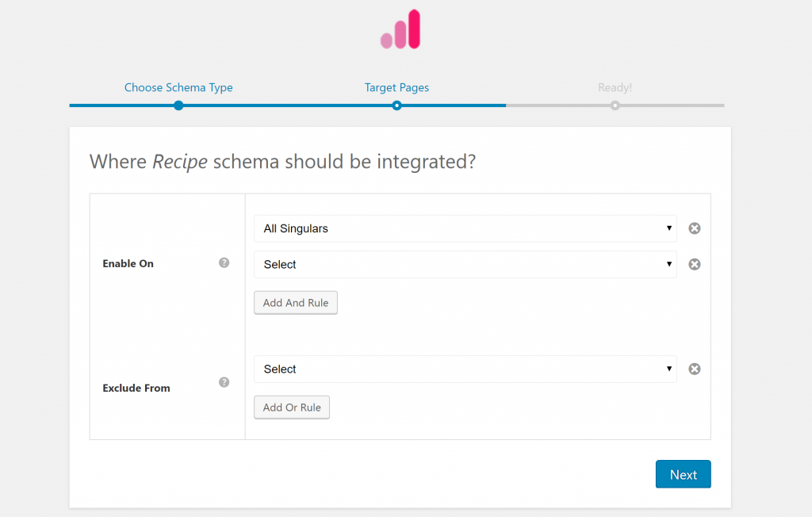Go to the Choose Schema Type step label
Viewport: 812px width, 517px height.
coord(178,88)
